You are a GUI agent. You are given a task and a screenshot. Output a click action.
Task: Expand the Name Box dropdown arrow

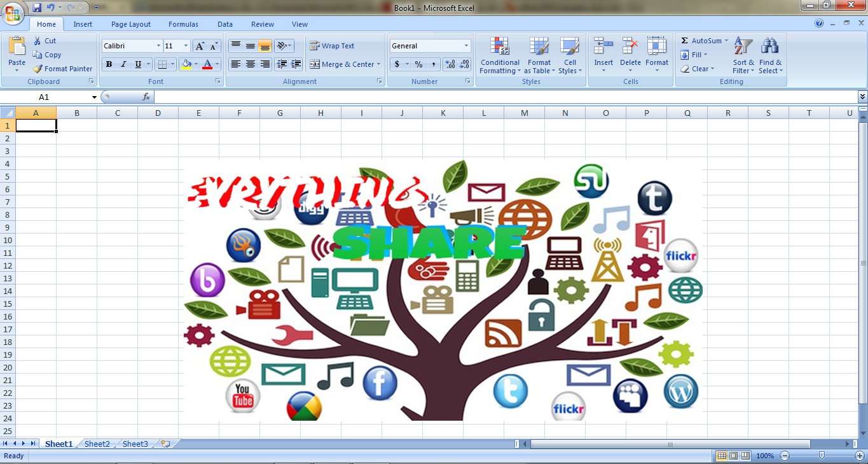click(94, 97)
